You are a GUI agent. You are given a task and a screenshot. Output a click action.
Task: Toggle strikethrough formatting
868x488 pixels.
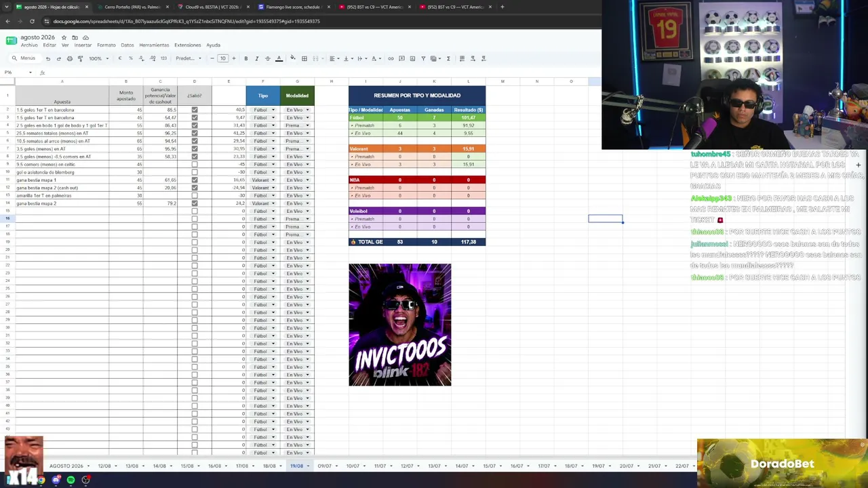[x=267, y=58]
